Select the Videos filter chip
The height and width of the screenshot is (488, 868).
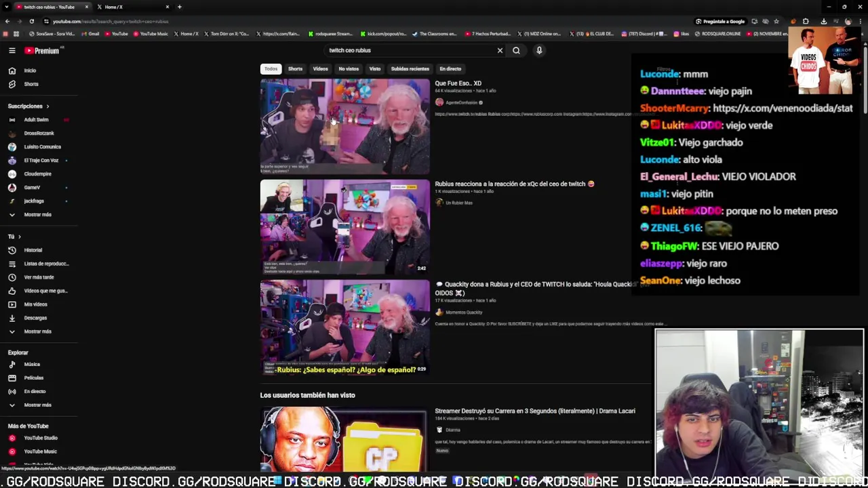click(320, 68)
